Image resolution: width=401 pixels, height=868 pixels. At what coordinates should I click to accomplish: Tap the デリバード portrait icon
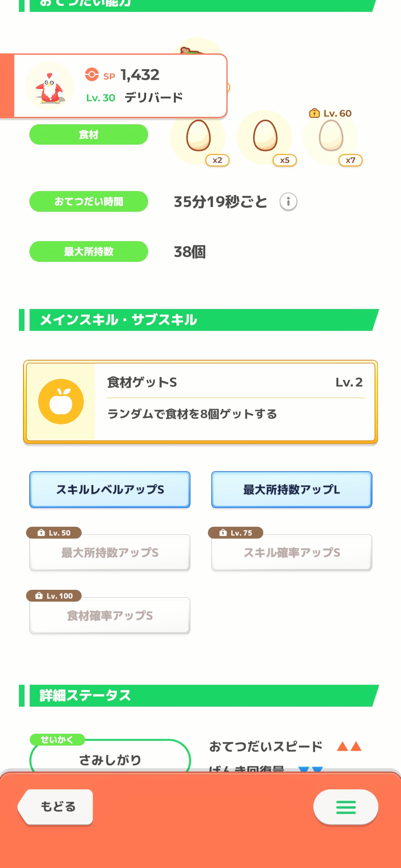tap(49, 86)
